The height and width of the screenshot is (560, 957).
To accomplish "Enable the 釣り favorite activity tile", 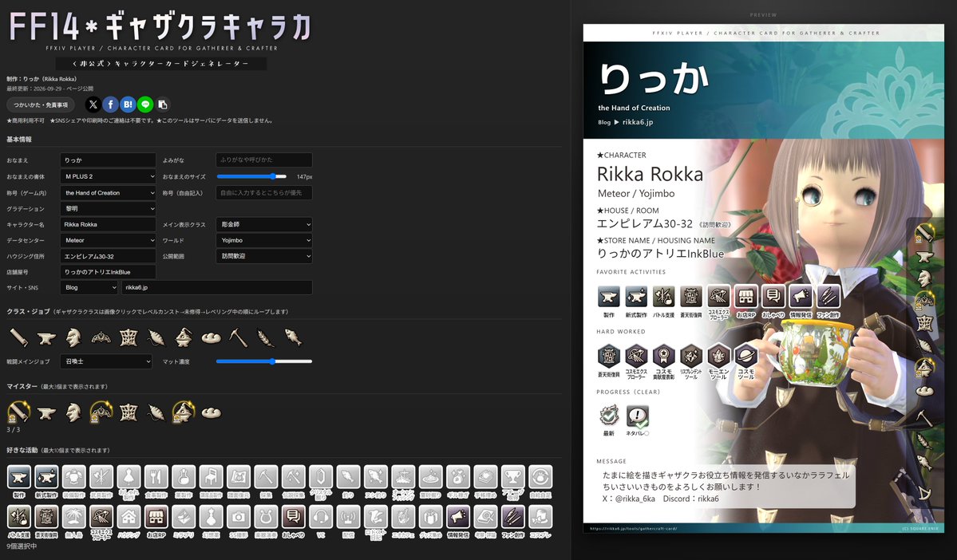I will pos(348,481).
